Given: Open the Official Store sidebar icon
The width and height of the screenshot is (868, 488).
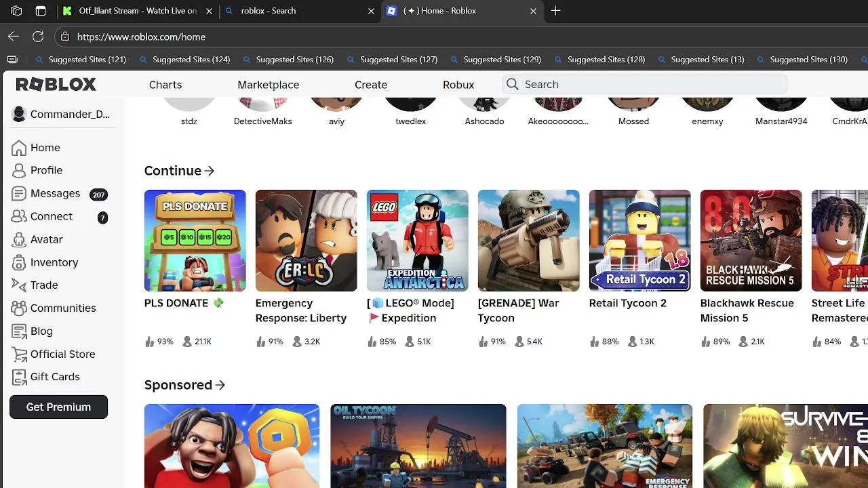Looking at the screenshot, I should click(x=19, y=354).
